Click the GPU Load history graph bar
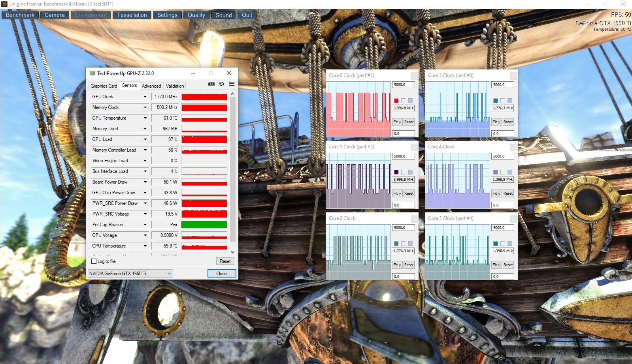 pyautogui.click(x=204, y=139)
